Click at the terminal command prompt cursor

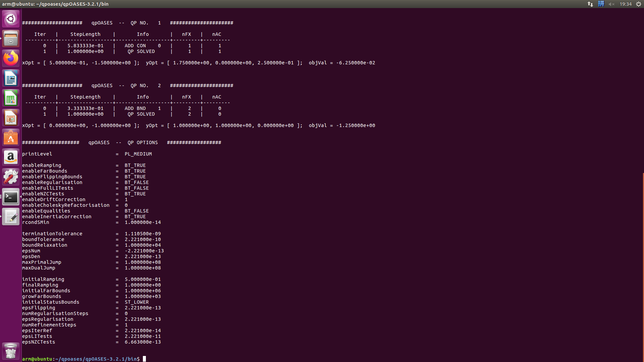145,359
